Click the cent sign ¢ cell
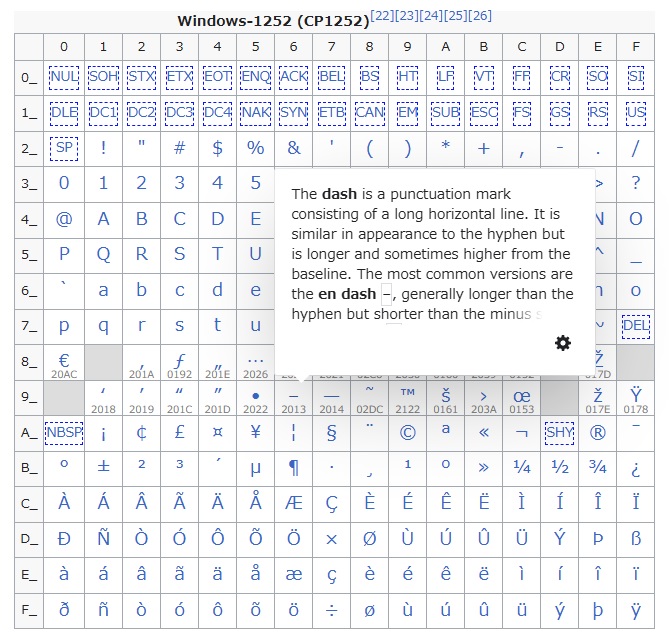669x633 pixels. pyautogui.click(x=141, y=433)
